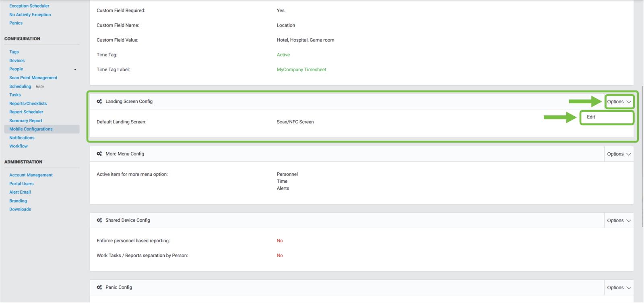This screenshot has height=303, width=644.
Task: Click the Panic Config gears icon
Action: [99, 287]
